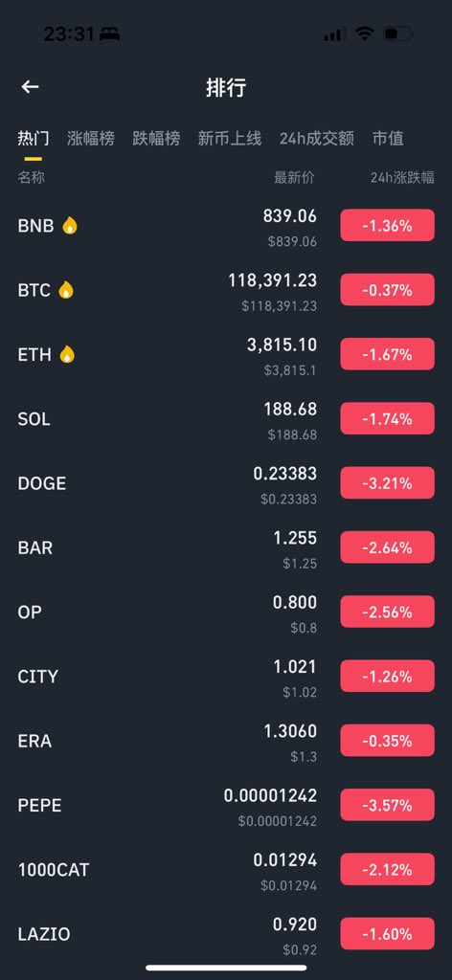Tap the battery status icon
The height and width of the screenshot is (980, 452).
click(x=397, y=33)
